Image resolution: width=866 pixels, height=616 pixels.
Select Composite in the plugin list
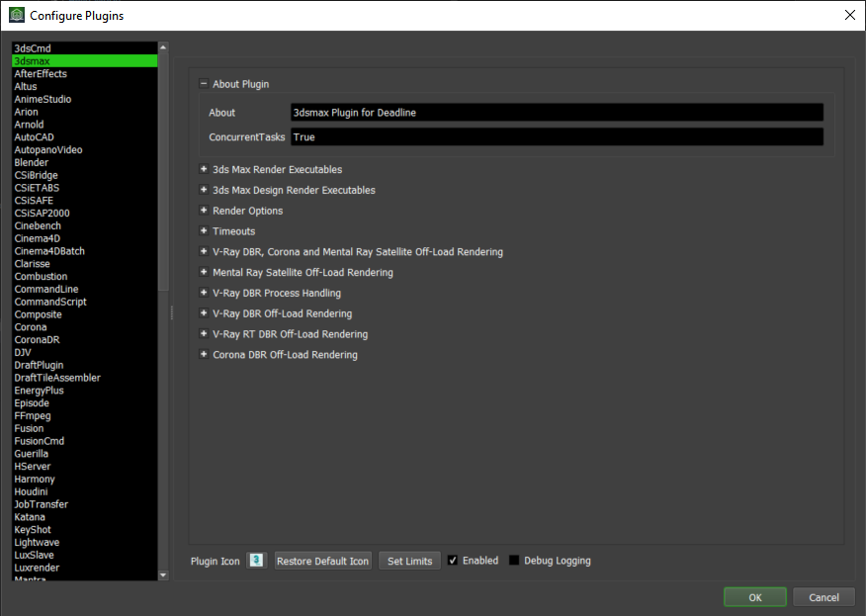pyautogui.click(x=84, y=314)
